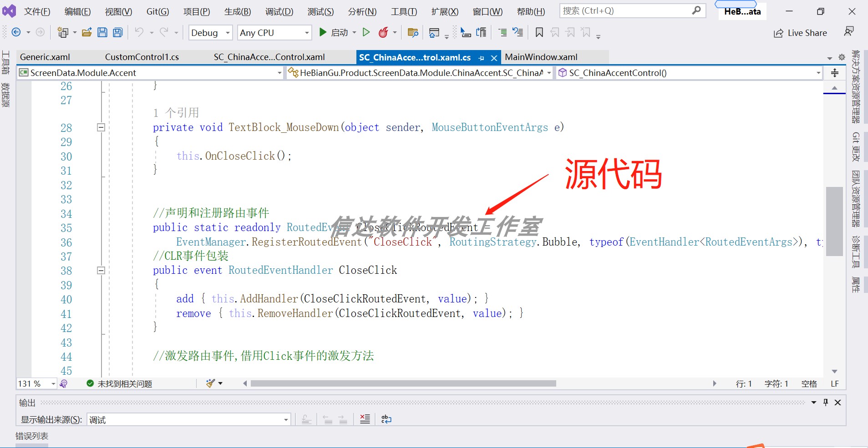Image resolution: width=868 pixels, height=448 pixels.
Task: Click the Open File folder icon
Action: [87, 32]
